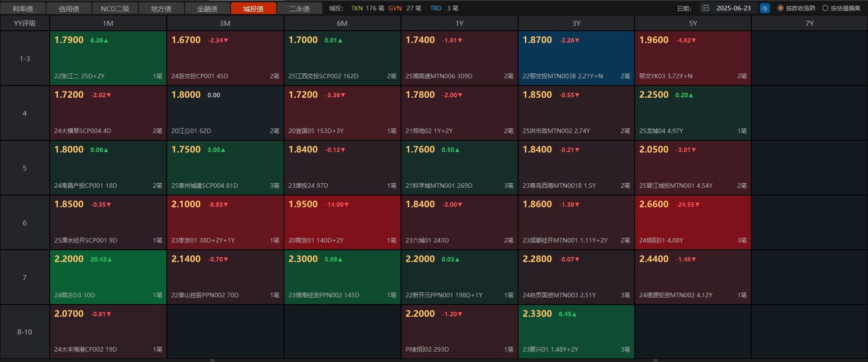Open the 23青岛西海MTN001B 1.5Y cell

(x=576, y=168)
